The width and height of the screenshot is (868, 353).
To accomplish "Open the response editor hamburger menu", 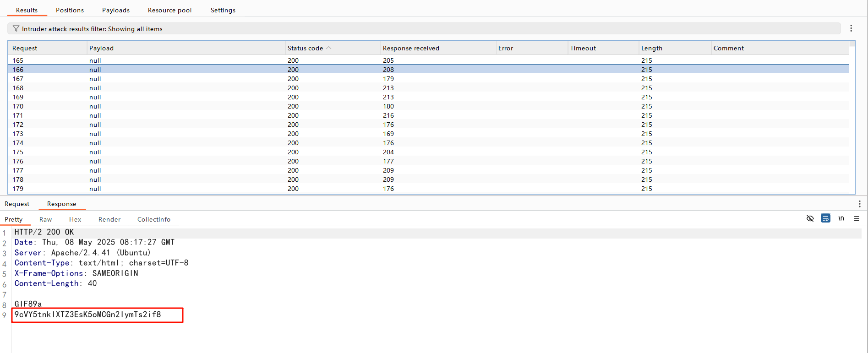I will pos(856,218).
